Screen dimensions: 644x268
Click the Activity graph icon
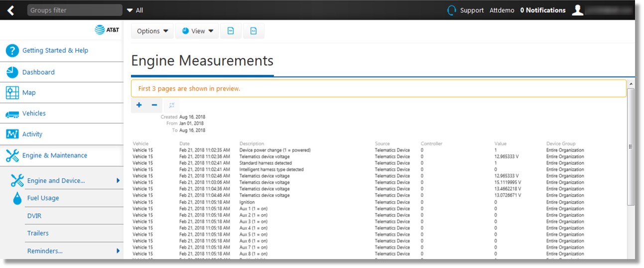(x=12, y=134)
